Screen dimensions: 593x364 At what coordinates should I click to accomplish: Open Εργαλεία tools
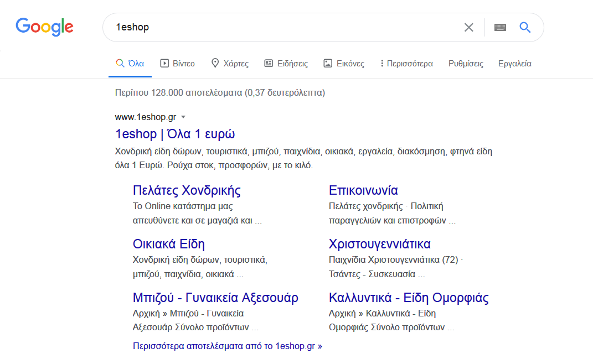pos(515,64)
